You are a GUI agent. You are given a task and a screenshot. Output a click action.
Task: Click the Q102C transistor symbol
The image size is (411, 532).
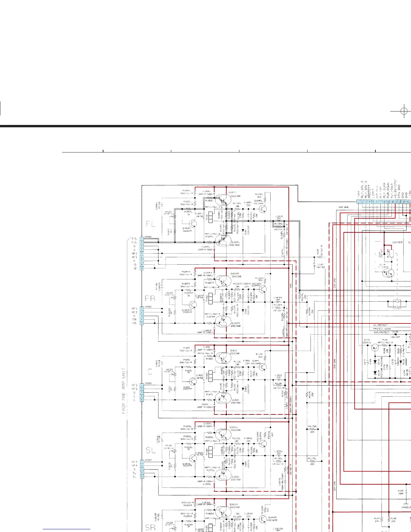point(223,398)
